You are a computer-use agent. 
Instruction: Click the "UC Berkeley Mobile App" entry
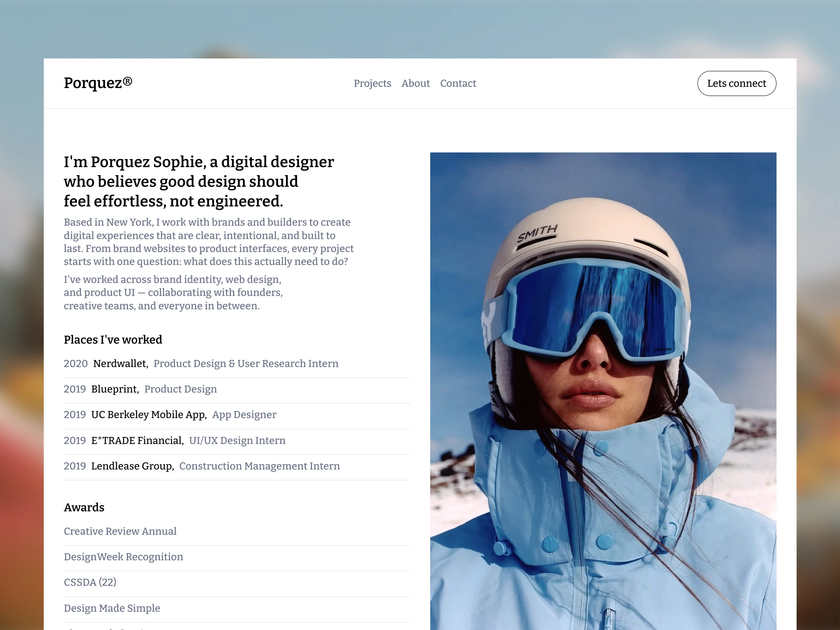click(149, 415)
